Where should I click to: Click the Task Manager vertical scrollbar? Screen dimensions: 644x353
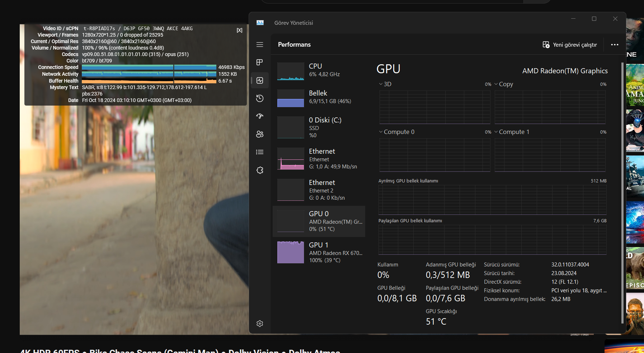pyautogui.click(x=622, y=193)
